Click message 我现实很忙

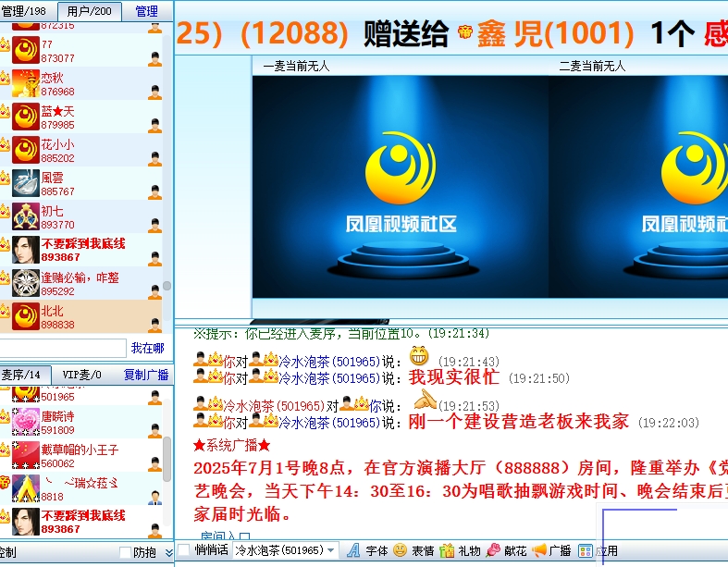(x=453, y=377)
